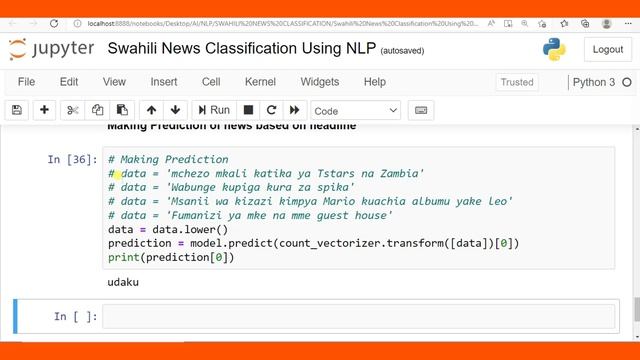Add page to favorites star-plus icon

(x=542, y=24)
